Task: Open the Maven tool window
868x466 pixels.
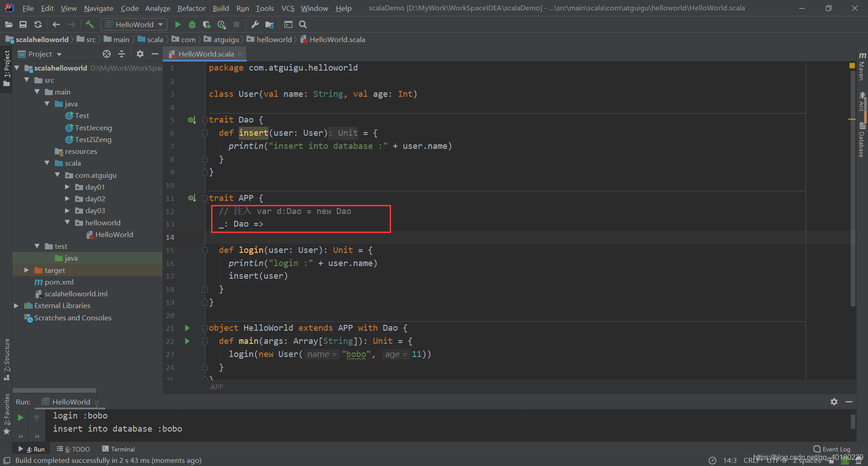Action: click(x=862, y=66)
